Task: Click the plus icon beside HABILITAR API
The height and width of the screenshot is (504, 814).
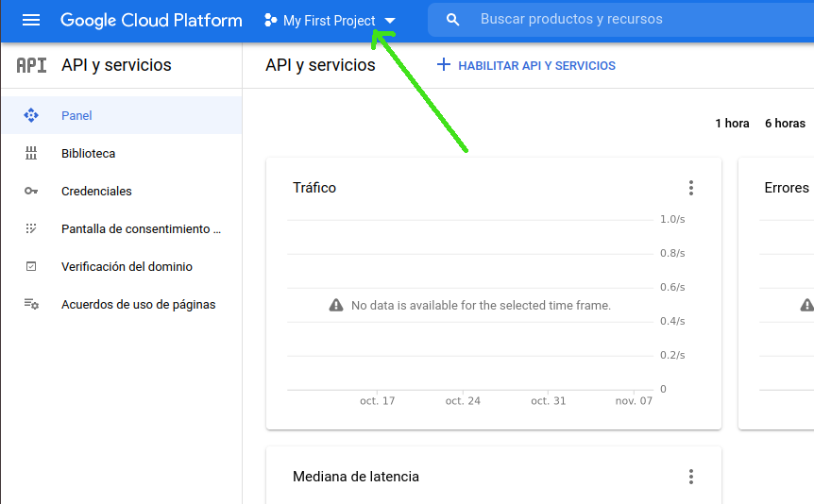Action: tap(443, 65)
